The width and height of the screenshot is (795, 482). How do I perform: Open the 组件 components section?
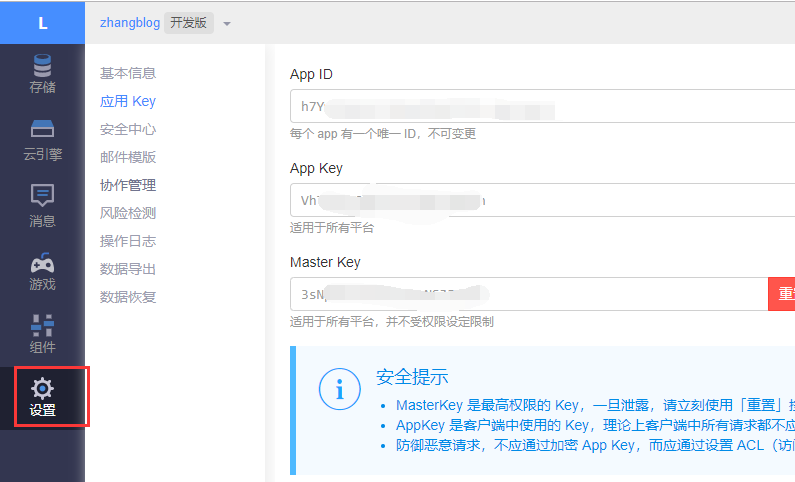42,335
